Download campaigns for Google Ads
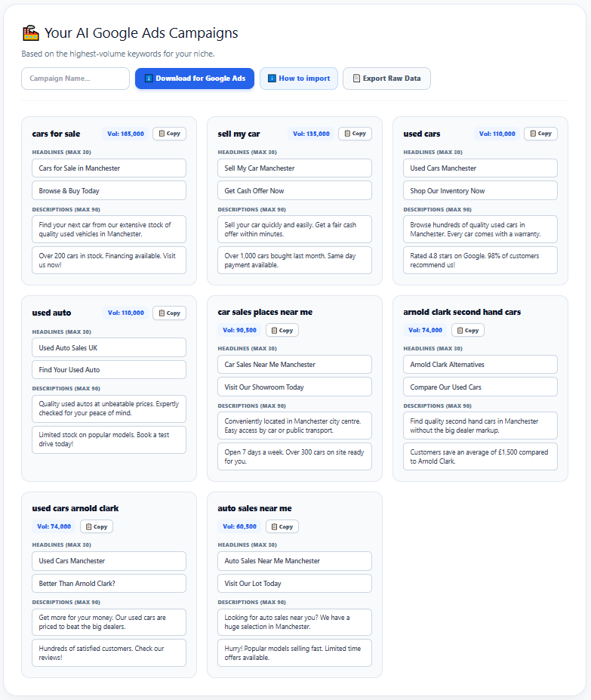 click(x=195, y=79)
